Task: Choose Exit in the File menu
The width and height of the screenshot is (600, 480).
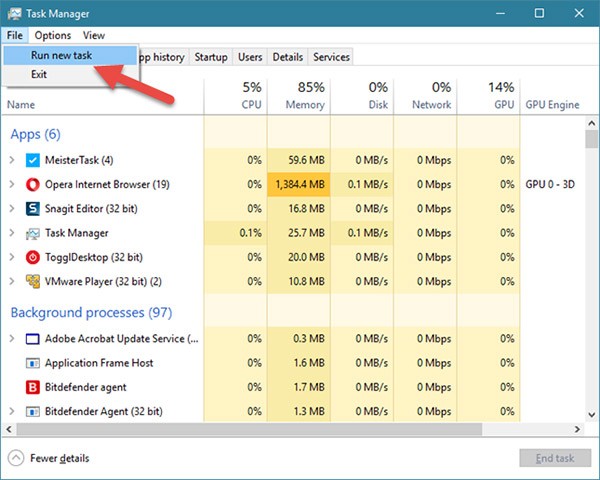Action: point(39,75)
